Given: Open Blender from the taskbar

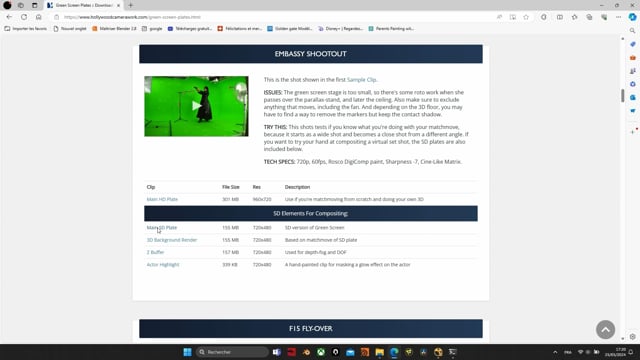Looking at the screenshot, I should click(306, 352).
